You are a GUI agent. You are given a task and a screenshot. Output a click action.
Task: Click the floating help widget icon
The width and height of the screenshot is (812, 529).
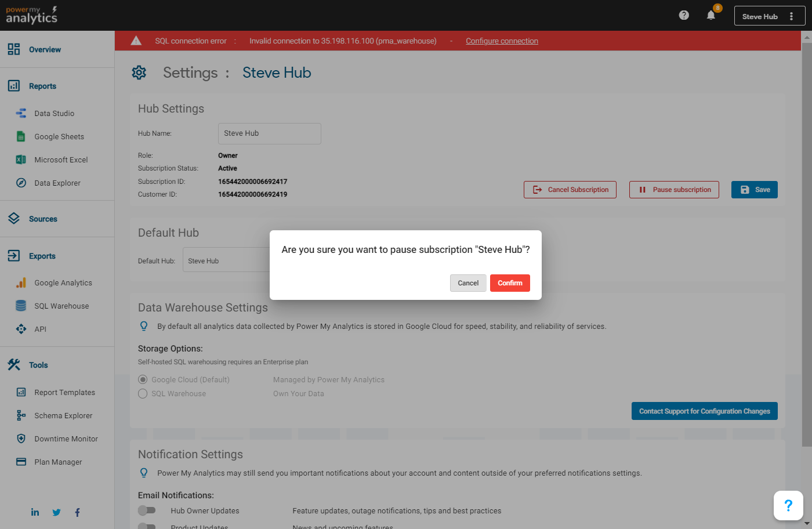coord(788,505)
